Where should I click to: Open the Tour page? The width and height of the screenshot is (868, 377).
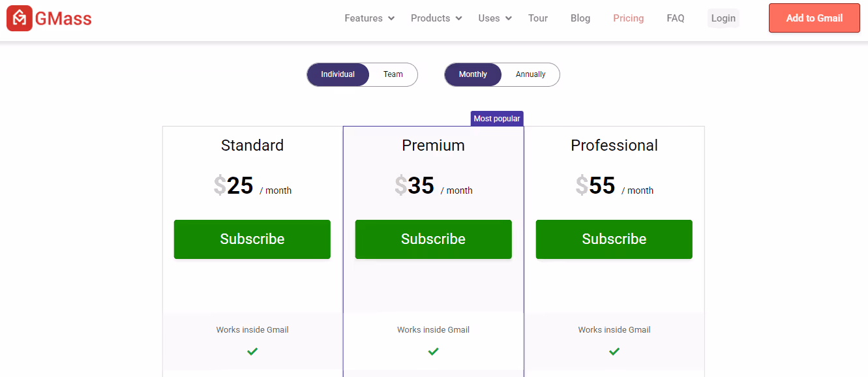537,18
